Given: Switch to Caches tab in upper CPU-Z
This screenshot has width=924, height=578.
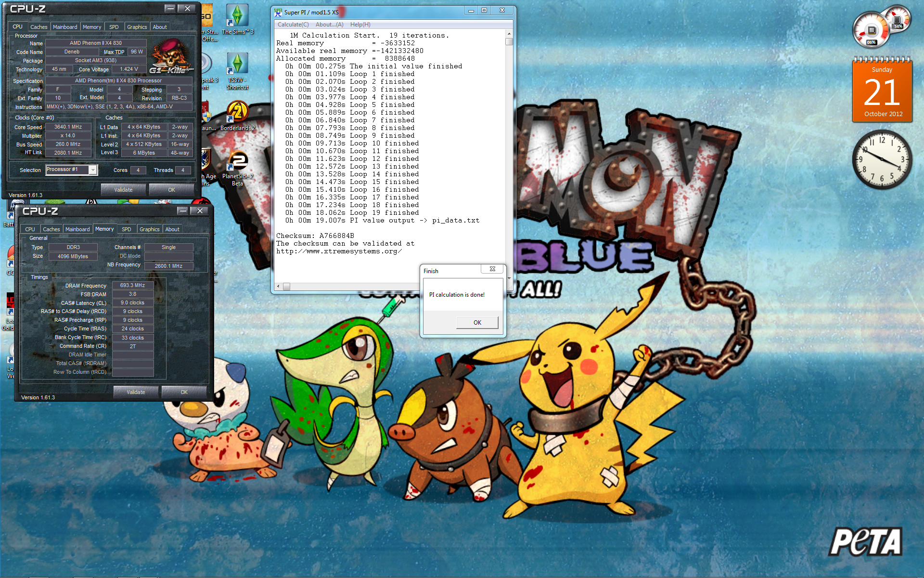Looking at the screenshot, I should [39, 27].
